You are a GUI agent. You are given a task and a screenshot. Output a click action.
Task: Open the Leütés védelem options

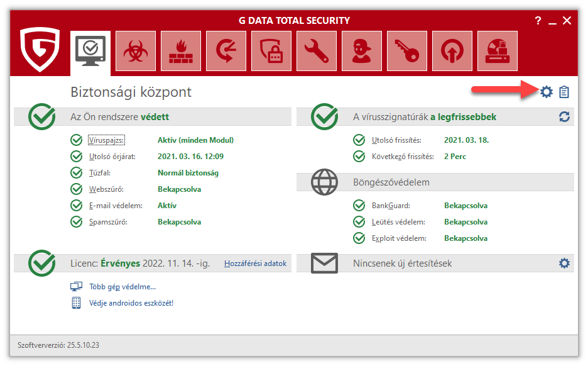(398, 222)
